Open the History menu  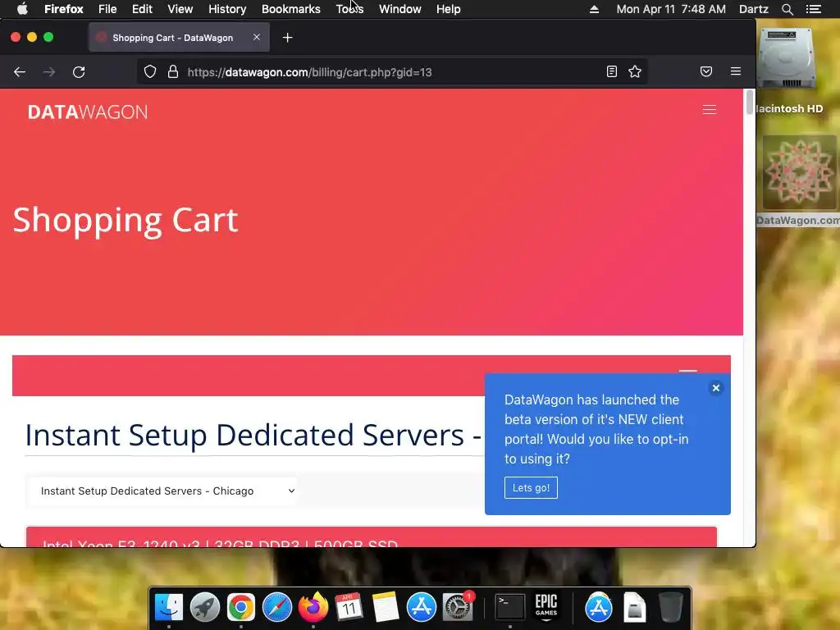pyautogui.click(x=227, y=9)
